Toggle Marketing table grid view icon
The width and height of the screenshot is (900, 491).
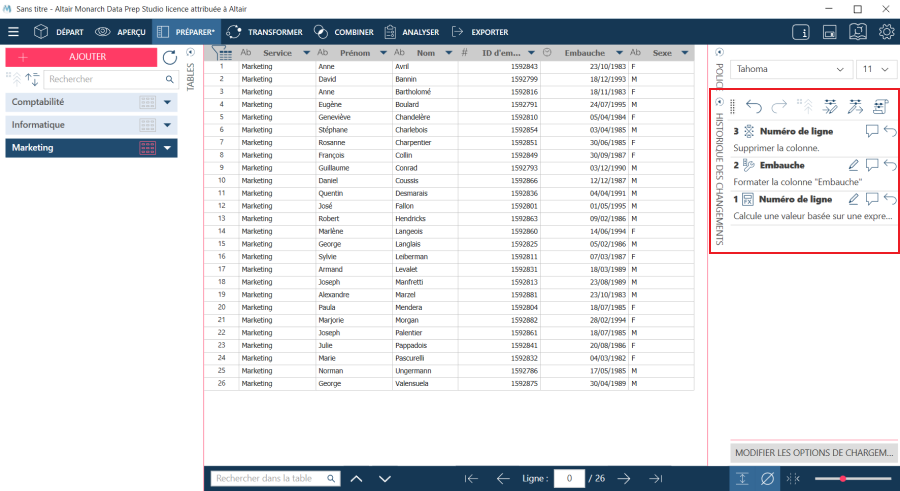click(148, 148)
